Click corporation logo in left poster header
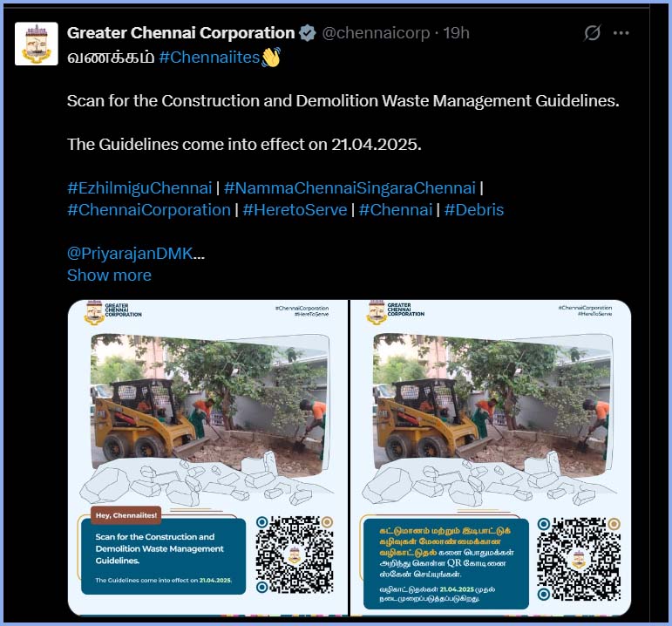 [x=94, y=312]
